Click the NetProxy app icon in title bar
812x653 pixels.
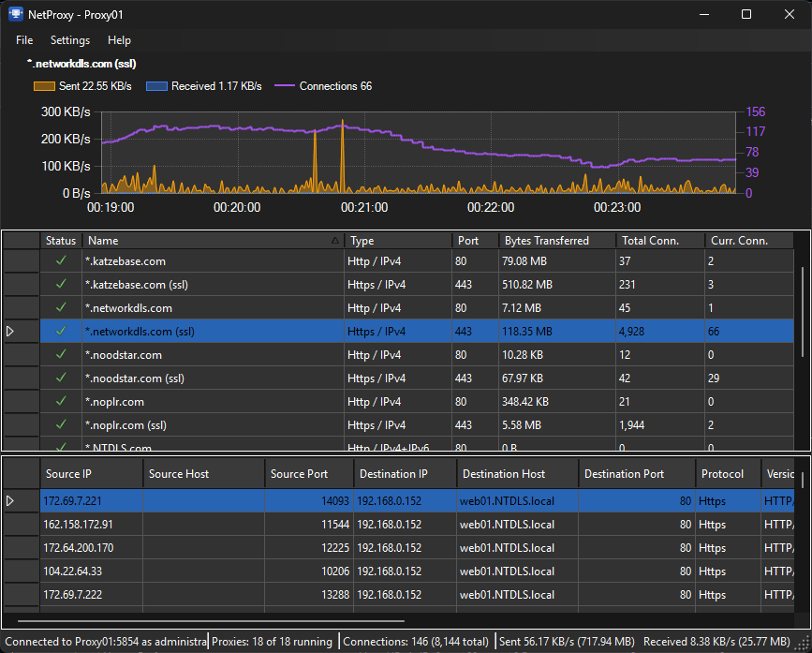(x=16, y=14)
